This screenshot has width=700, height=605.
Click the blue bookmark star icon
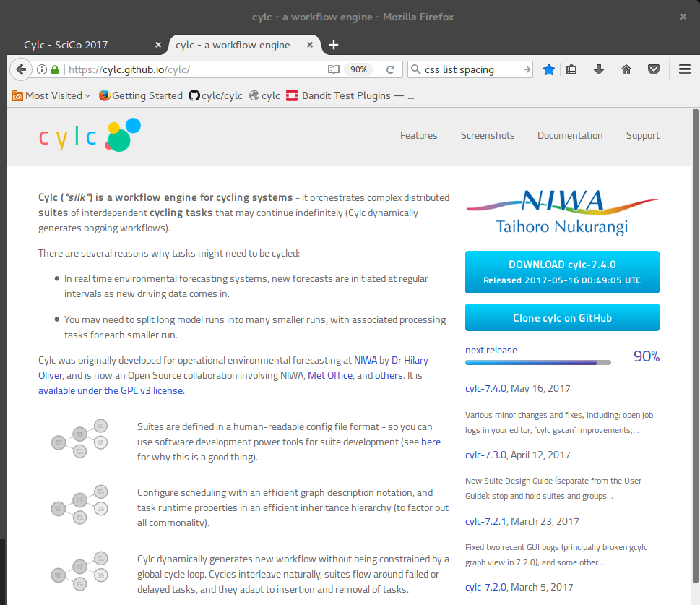click(x=549, y=69)
